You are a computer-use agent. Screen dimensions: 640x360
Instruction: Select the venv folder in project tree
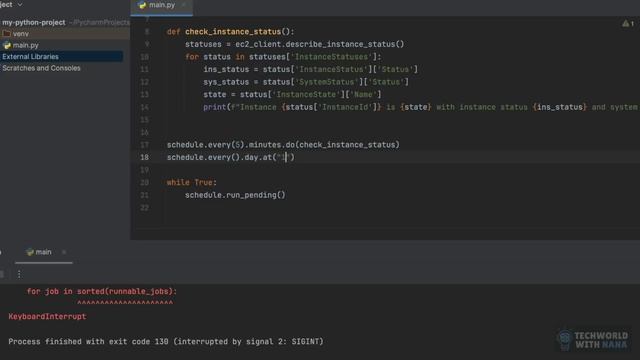(x=20, y=34)
